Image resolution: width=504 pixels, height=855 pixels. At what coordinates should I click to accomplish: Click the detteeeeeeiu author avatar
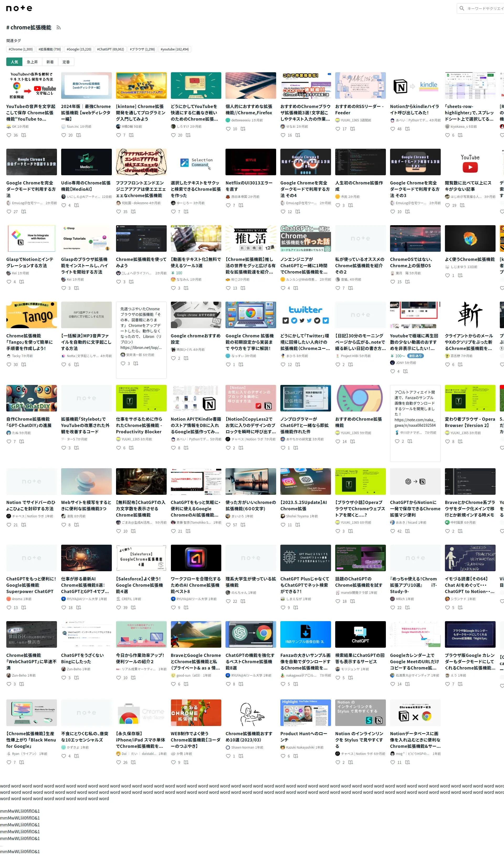tap(228, 120)
